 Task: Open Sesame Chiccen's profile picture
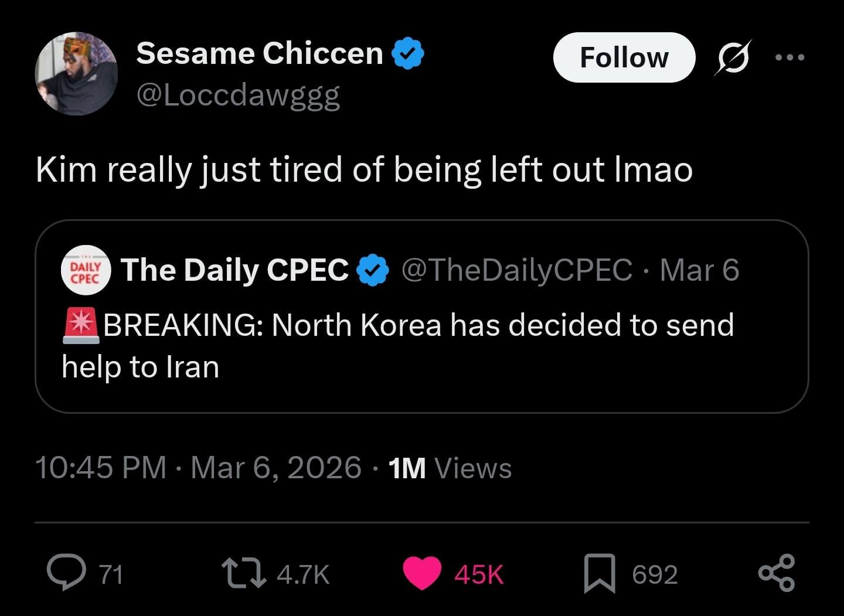coord(76,73)
